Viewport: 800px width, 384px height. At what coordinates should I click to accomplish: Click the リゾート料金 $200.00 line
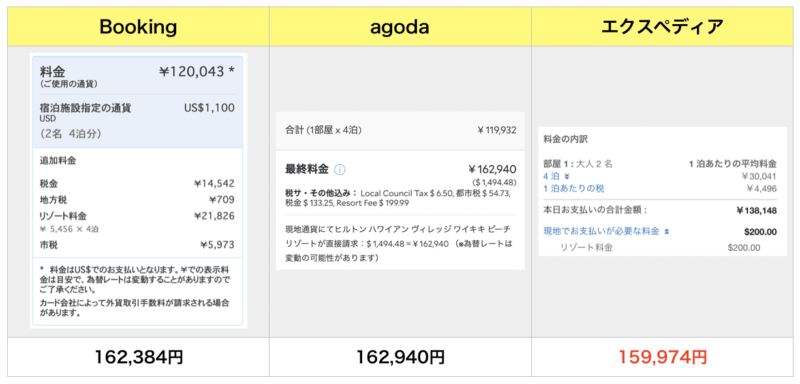pyautogui.click(x=660, y=248)
